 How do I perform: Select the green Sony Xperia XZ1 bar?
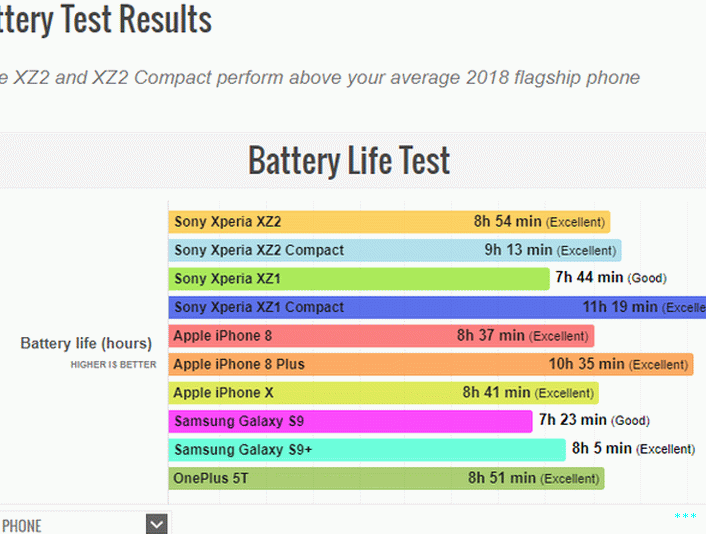[359, 279]
